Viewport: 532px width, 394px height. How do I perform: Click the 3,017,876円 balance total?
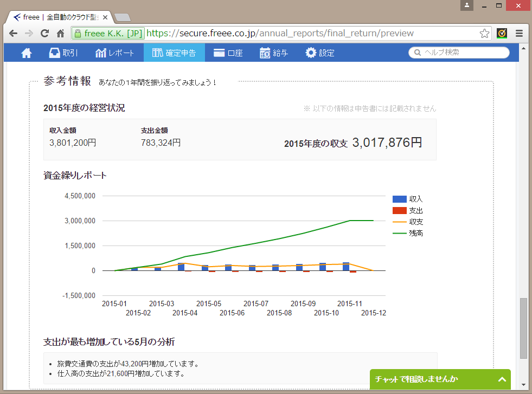click(x=387, y=143)
